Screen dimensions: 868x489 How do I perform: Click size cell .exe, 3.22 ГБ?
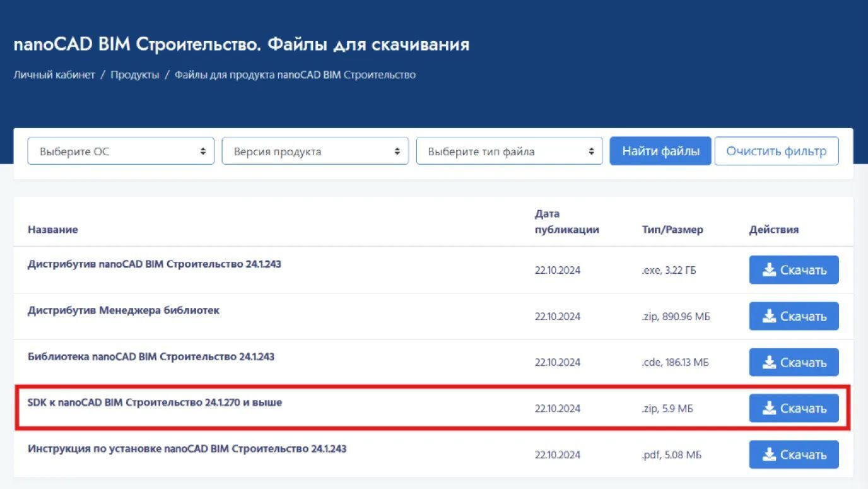click(x=669, y=270)
